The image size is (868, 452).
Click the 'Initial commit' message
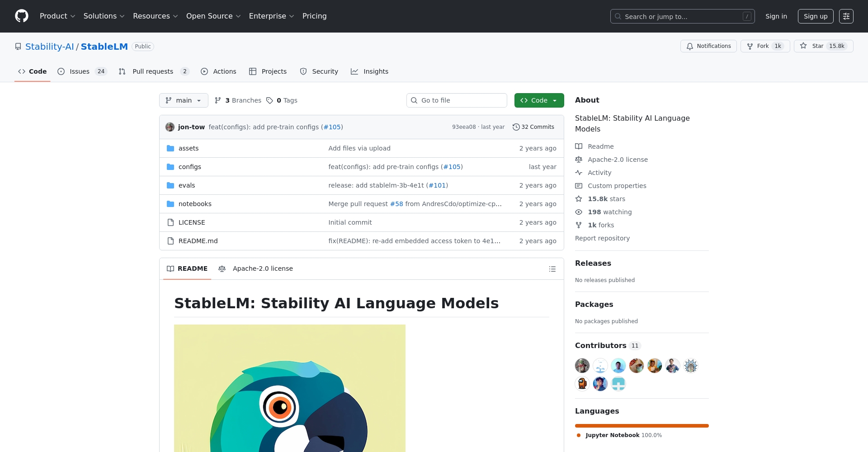pyautogui.click(x=350, y=222)
